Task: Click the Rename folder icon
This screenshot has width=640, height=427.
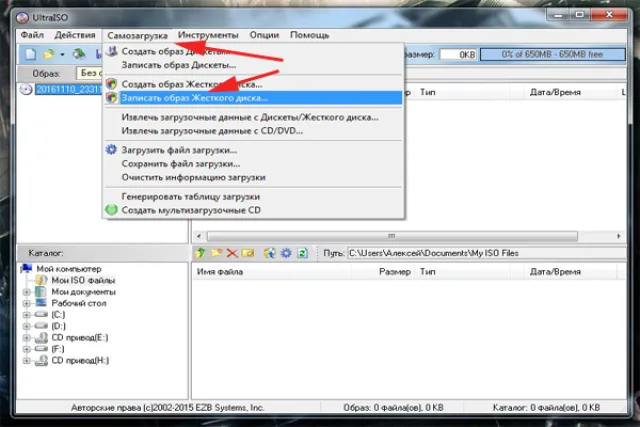Action: pyautogui.click(x=248, y=253)
